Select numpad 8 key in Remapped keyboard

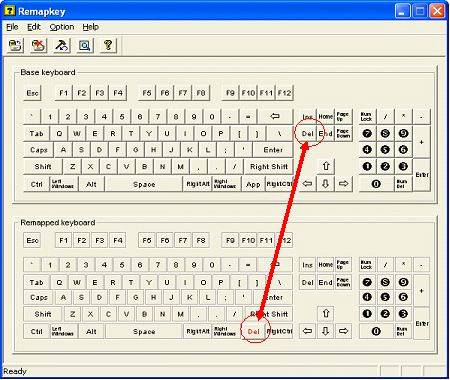pos(385,282)
